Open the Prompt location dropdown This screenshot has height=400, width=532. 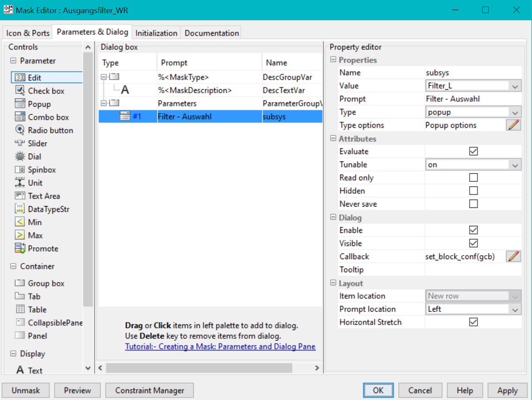point(473,309)
